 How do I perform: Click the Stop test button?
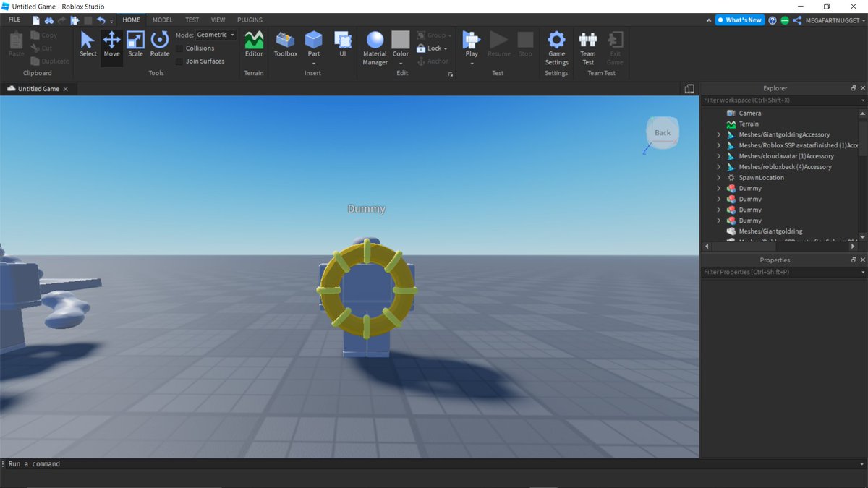525,45
